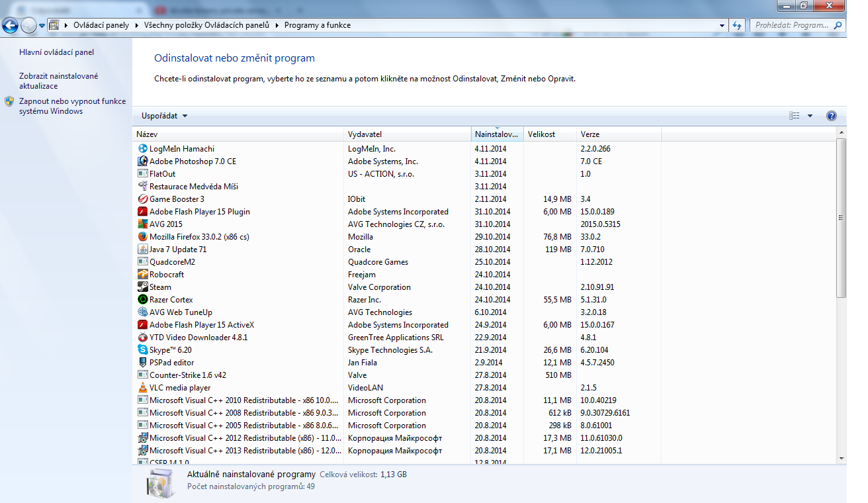Screen dimensions: 868x503
Task: Click the Counter-Strike 1.6 v42 icon
Action: point(142,375)
